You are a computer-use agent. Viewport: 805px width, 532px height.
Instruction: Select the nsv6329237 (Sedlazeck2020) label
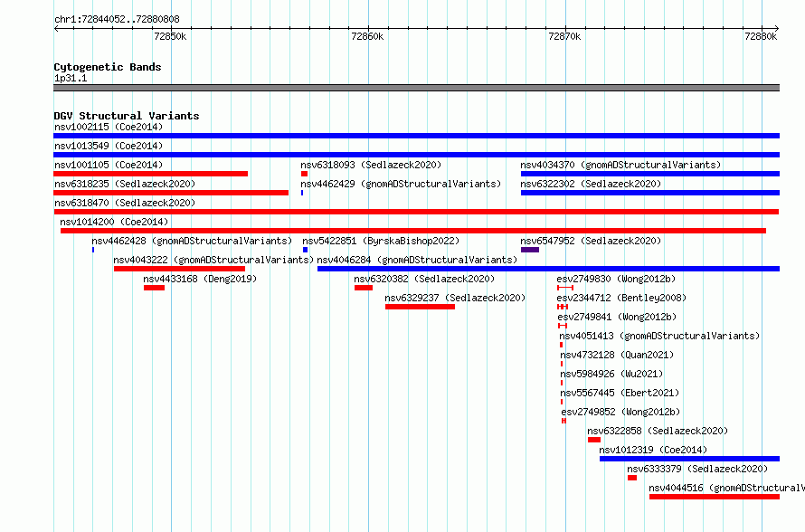[x=455, y=298]
